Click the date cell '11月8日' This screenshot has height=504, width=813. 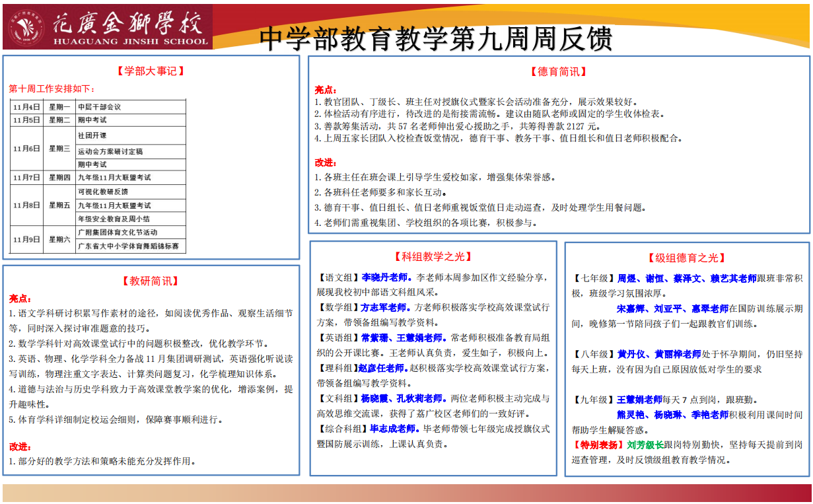[27, 205]
